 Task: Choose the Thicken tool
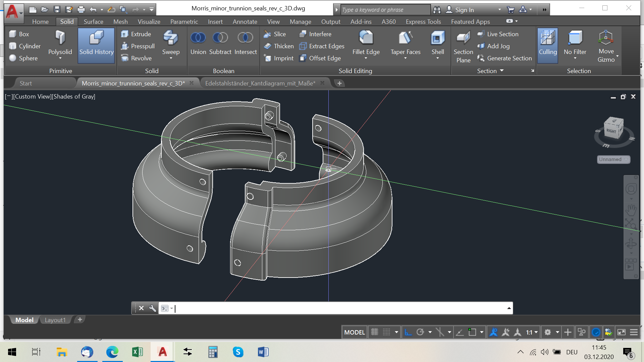pyautogui.click(x=279, y=46)
